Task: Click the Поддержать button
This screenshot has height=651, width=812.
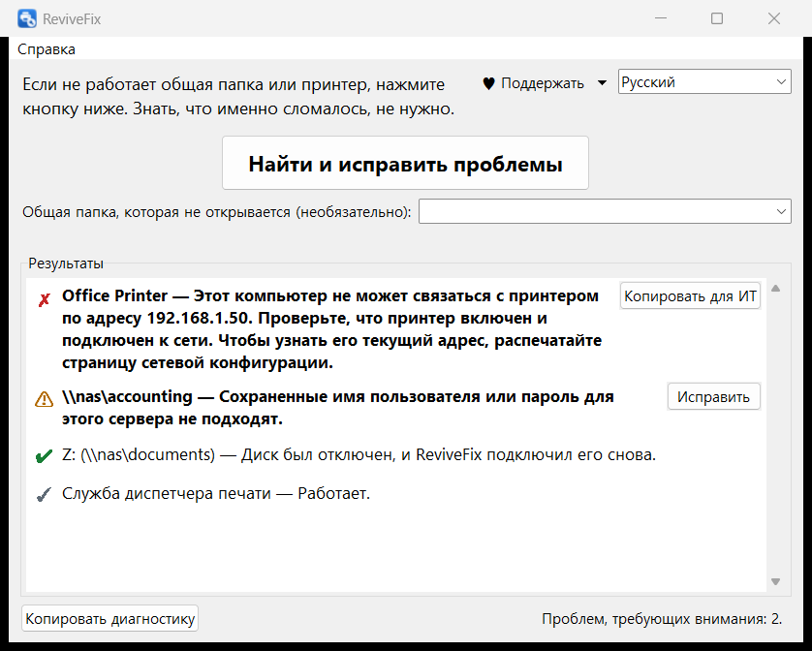Action: tap(533, 83)
